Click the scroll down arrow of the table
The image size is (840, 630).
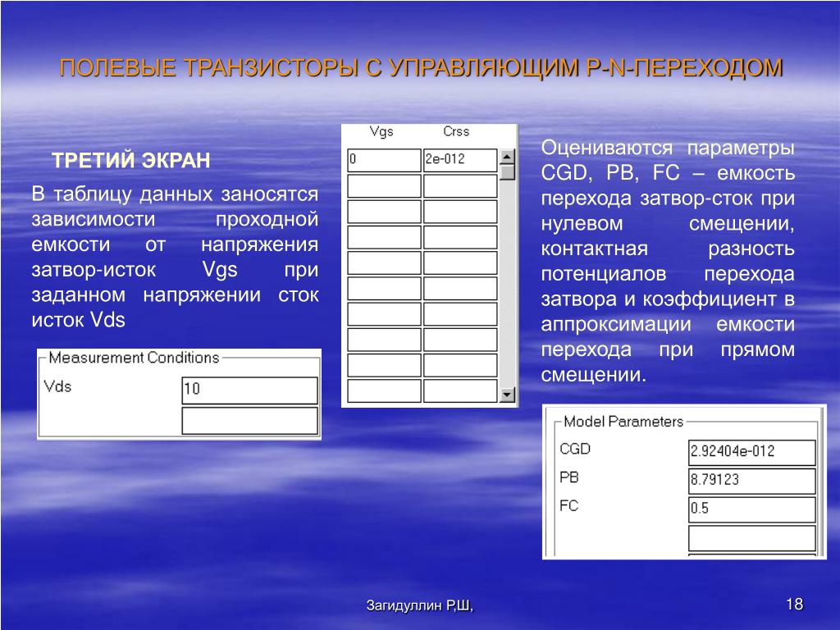tap(507, 395)
